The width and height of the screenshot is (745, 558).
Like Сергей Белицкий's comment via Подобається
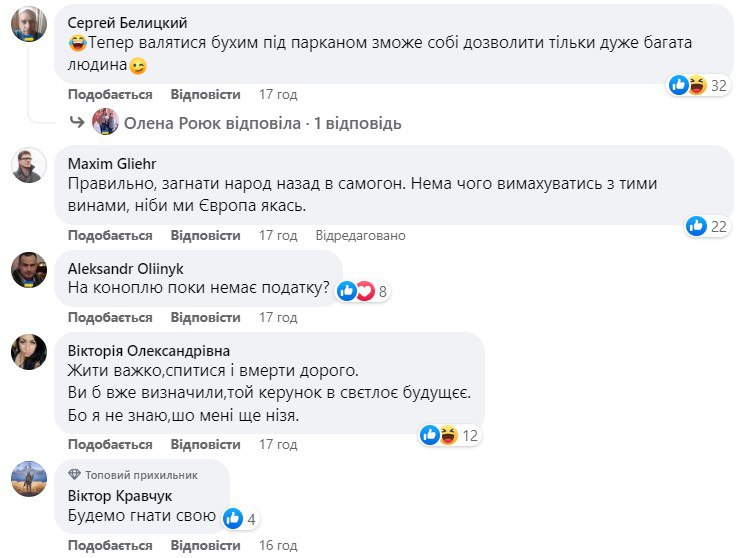[110, 94]
